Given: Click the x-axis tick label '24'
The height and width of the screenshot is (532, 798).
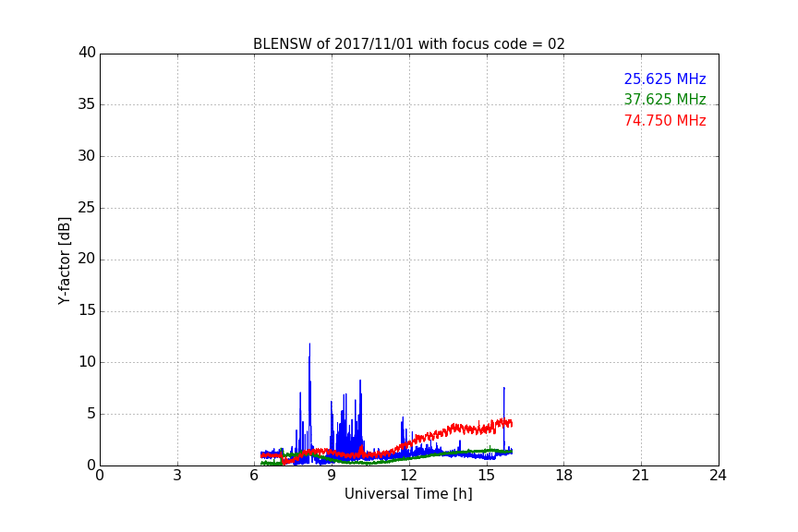Looking at the screenshot, I should pyautogui.click(x=718, y=476).
